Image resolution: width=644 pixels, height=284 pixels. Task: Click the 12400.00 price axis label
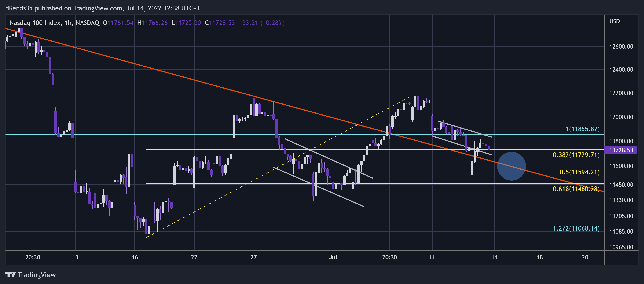click(x=621, y=70)
